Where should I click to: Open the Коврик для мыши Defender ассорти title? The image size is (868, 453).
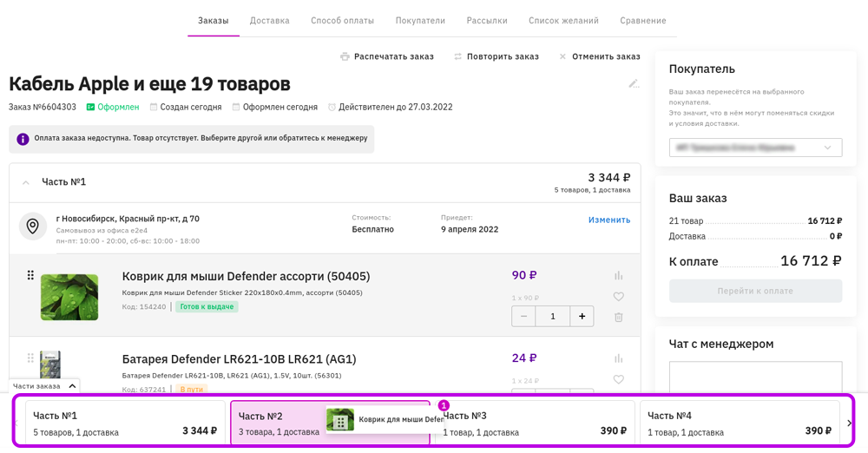click(x=246, y=276)
